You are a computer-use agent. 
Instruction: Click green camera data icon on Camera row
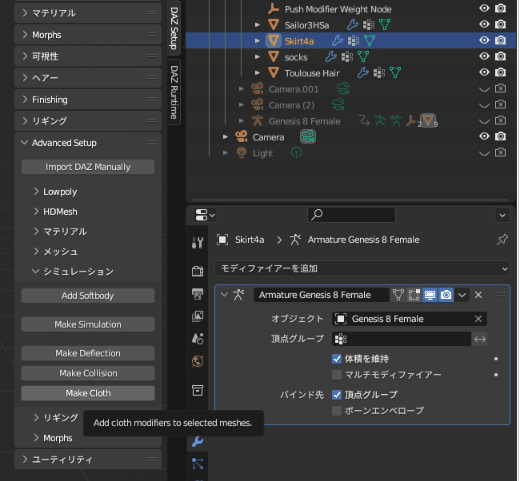tap(308, 137)
